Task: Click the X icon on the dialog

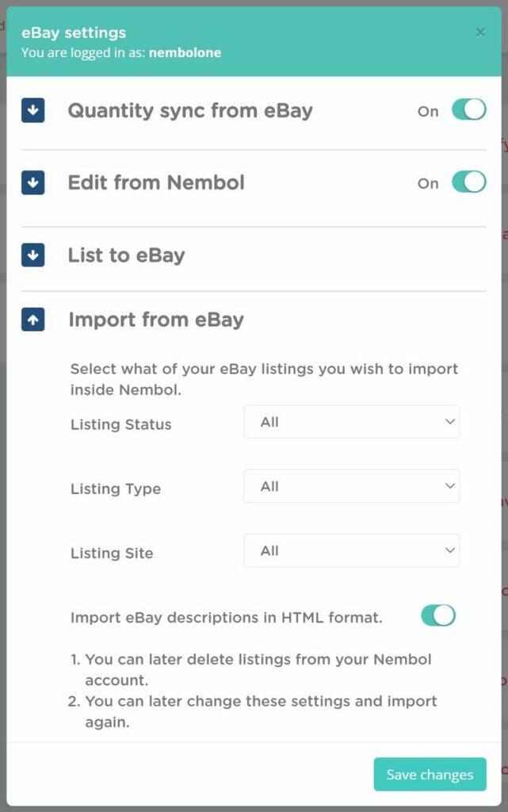Action: click(x=480, y=32)
